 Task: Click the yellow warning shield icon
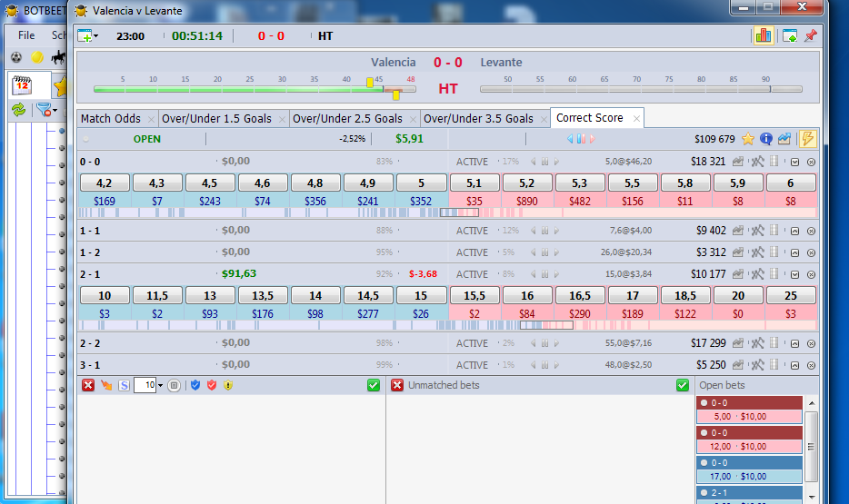[228, 385]
